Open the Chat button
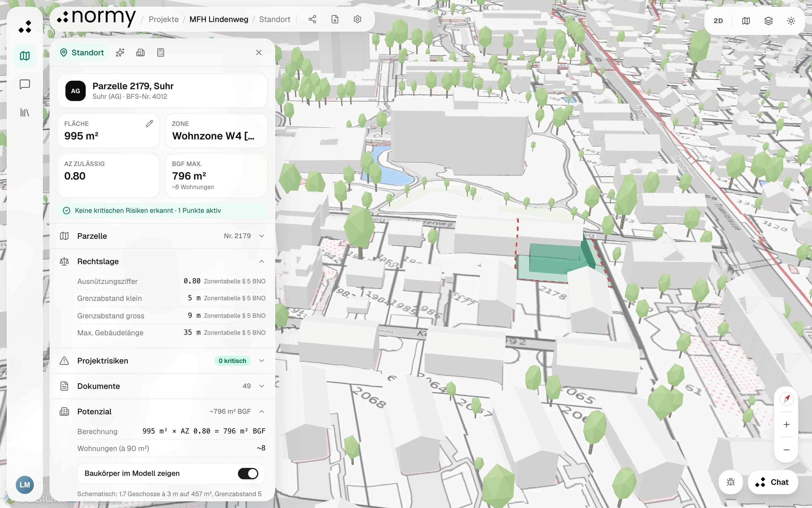This screenshot has height=508, width=812. (773, 482)
